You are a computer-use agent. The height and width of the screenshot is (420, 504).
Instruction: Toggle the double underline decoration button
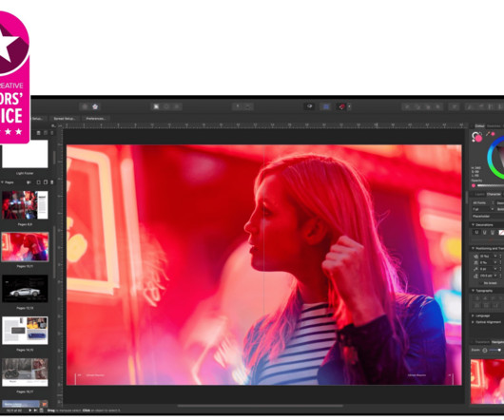485,233
